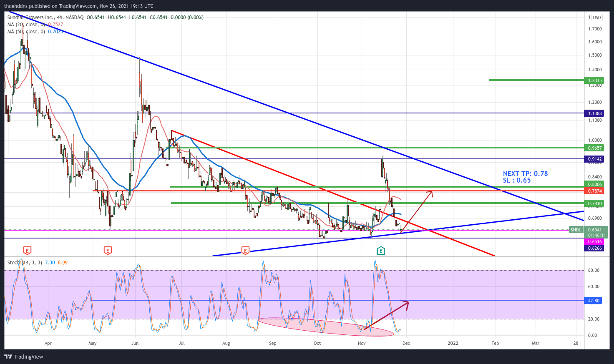Viewport: 614px width, 364px height.
Task: Click the 01:46:11 candle countdown timer
Action: pyautogui.click(x=597, y=235)
